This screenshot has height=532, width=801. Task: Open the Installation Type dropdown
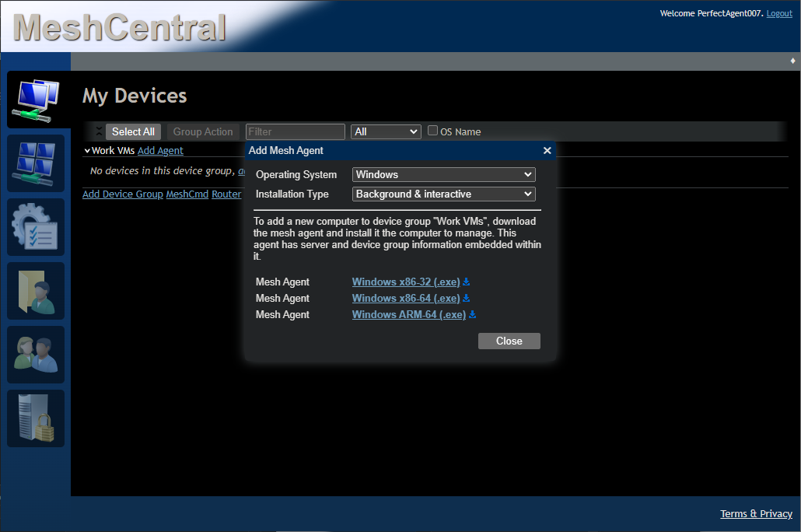point(443,194)
